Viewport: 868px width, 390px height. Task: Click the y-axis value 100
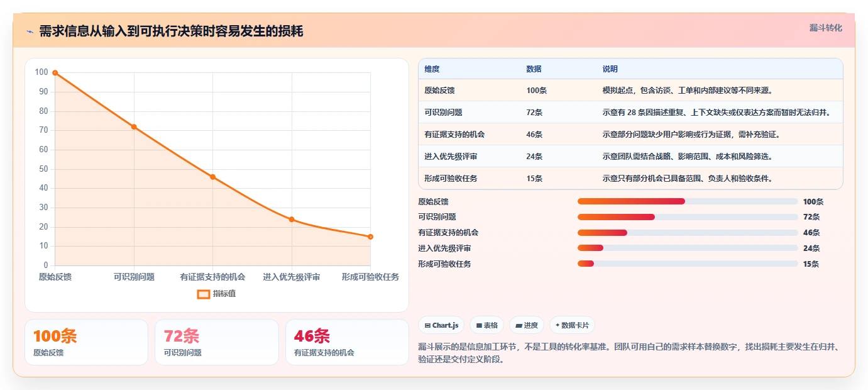coord(41,72)
